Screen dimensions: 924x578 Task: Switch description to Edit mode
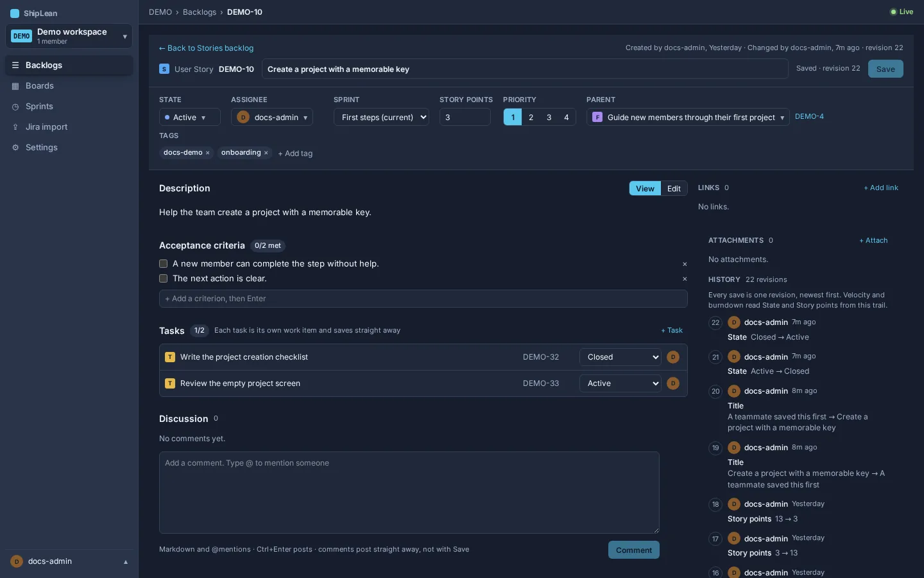click(x=674, y=188)
